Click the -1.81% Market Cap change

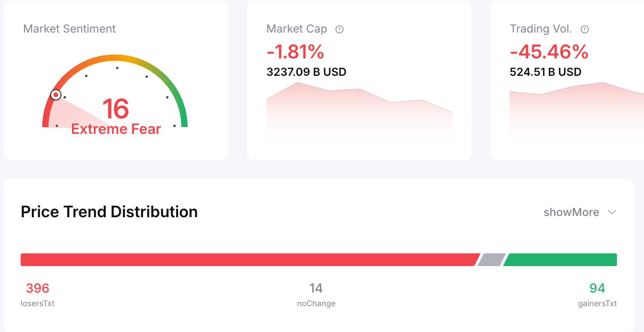295,52
